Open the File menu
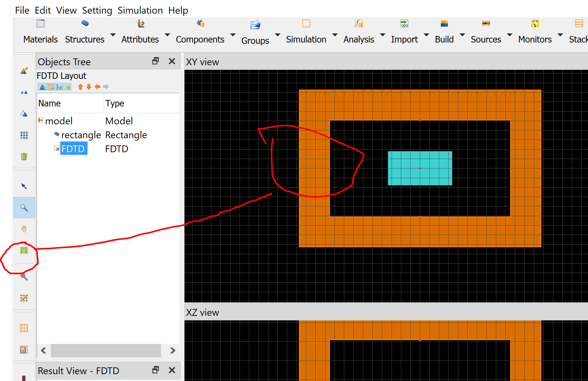This screenshot has width=588, height=381. click(x=22, y=10)
